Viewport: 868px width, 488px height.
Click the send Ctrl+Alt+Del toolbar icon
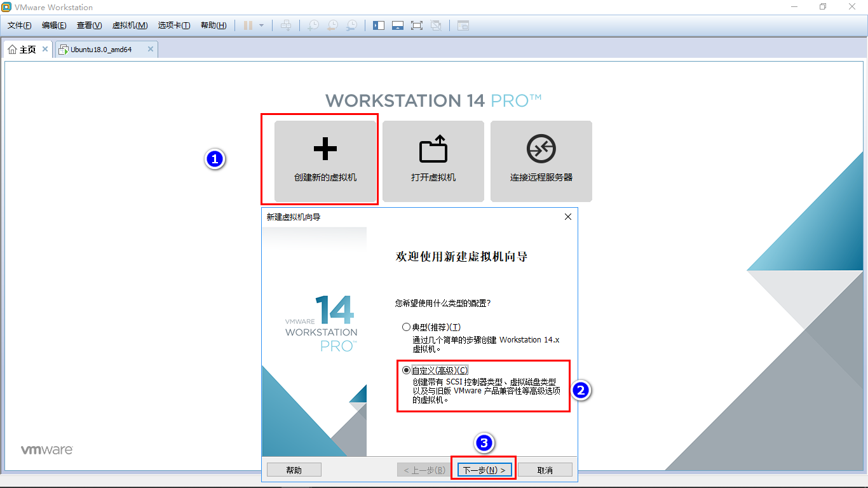[287, 25]
